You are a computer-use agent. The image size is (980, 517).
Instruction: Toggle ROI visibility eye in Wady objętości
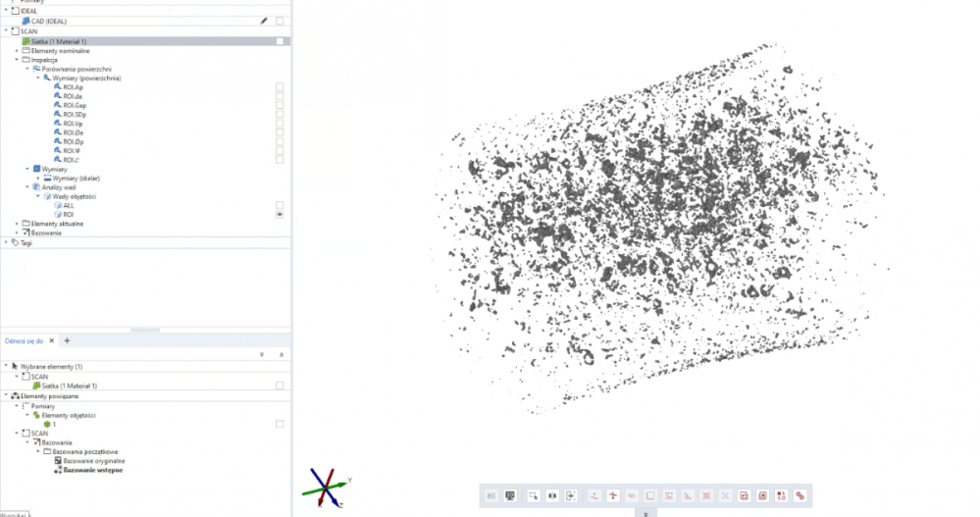click(x=280, y=214)
